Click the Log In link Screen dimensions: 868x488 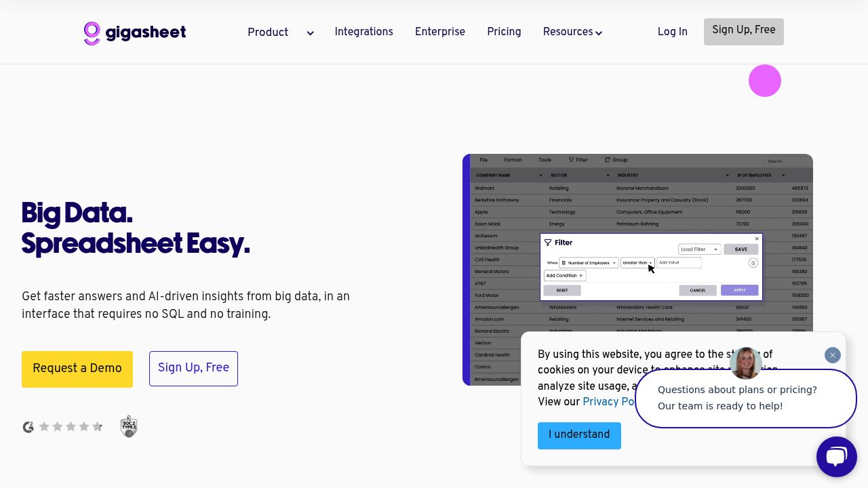pos(673,32)
